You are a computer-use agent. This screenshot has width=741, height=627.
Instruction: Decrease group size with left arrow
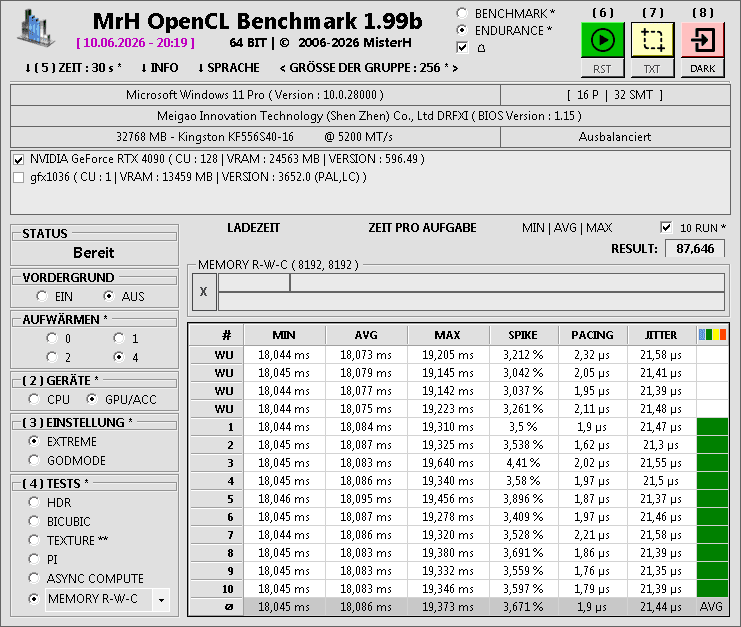click(x=283, y=69)
